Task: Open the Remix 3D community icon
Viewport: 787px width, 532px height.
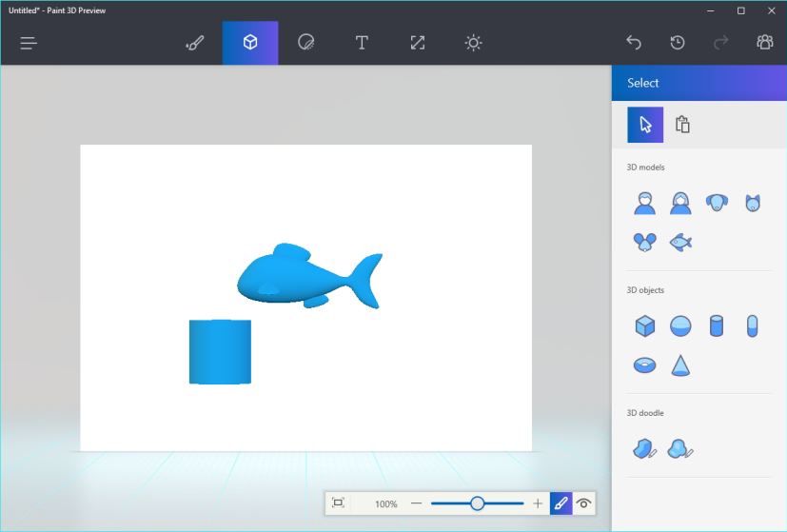Action: pos(764,43)
